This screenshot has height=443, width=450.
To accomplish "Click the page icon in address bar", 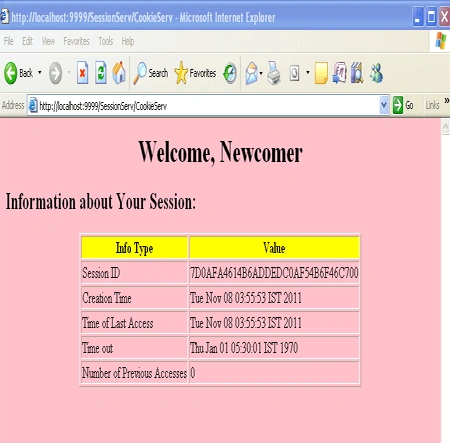I will [33, 106].
